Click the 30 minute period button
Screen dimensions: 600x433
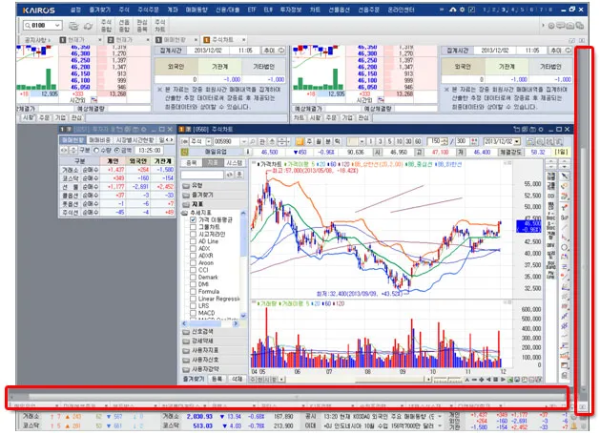(408, 142)
